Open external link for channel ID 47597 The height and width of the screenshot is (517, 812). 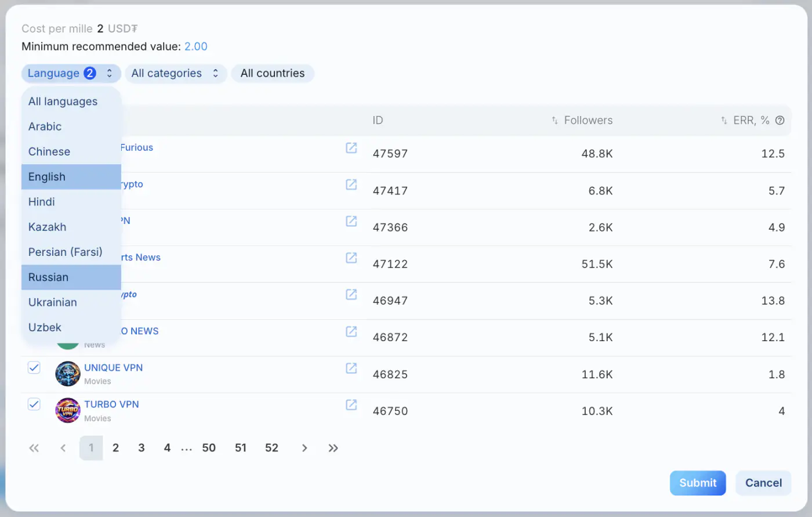pos(351,148)
